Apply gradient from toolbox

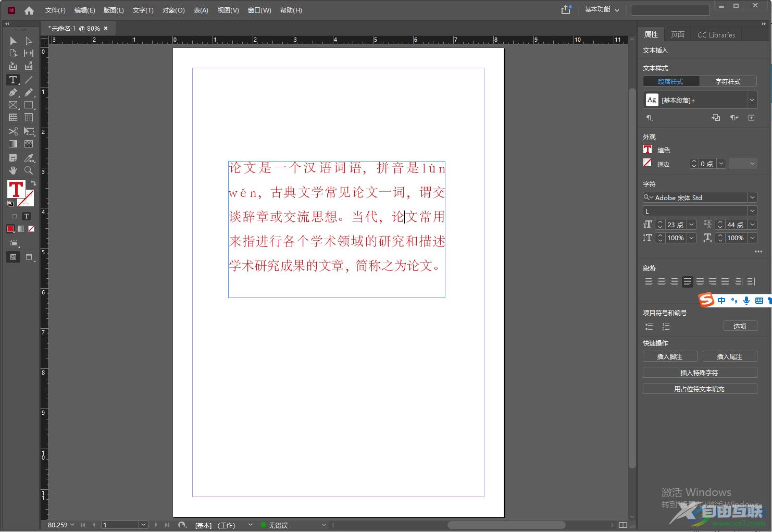(21, 229)
